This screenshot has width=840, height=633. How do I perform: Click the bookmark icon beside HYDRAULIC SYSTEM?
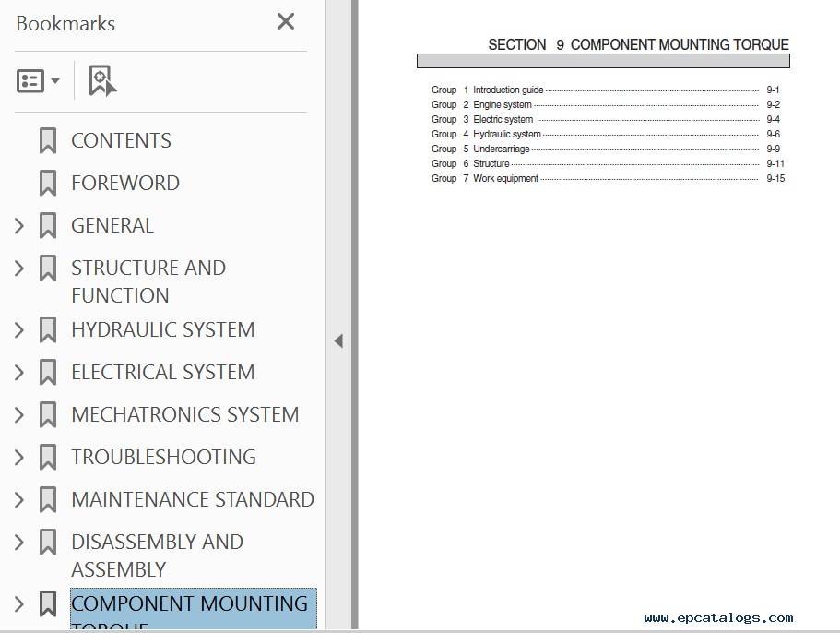pos(48,329)
